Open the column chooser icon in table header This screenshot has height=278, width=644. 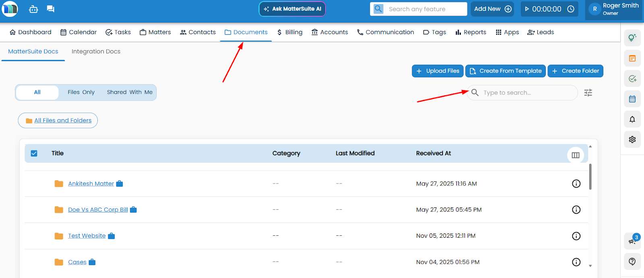tap(575, 155)
